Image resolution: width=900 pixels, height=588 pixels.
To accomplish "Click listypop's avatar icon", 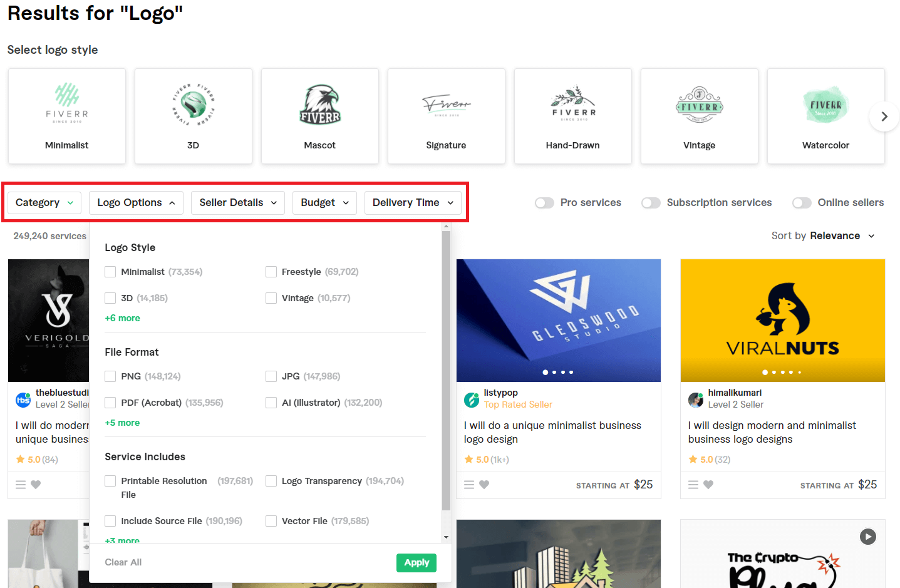I will (472, 400).
